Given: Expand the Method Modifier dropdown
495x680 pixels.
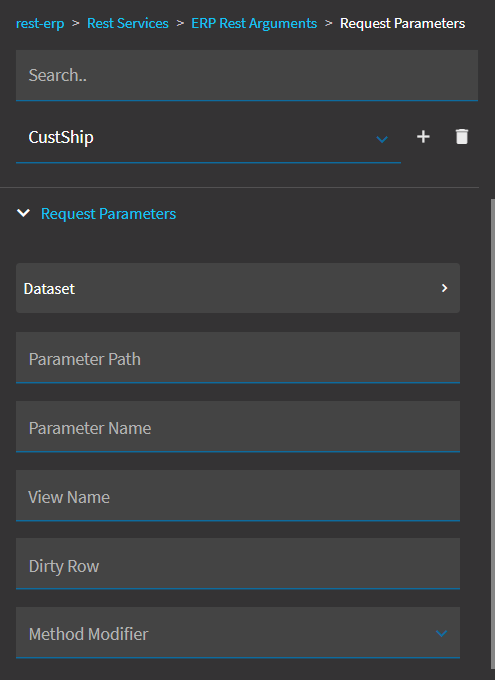Looking at the screenshot, I should point(238,633).
